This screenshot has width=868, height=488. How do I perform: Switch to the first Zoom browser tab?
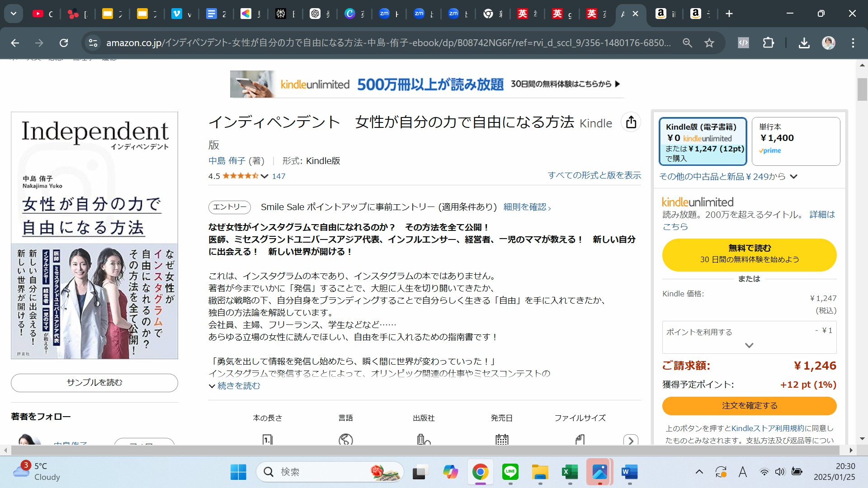pyautogui.click(x=390, y=14)
